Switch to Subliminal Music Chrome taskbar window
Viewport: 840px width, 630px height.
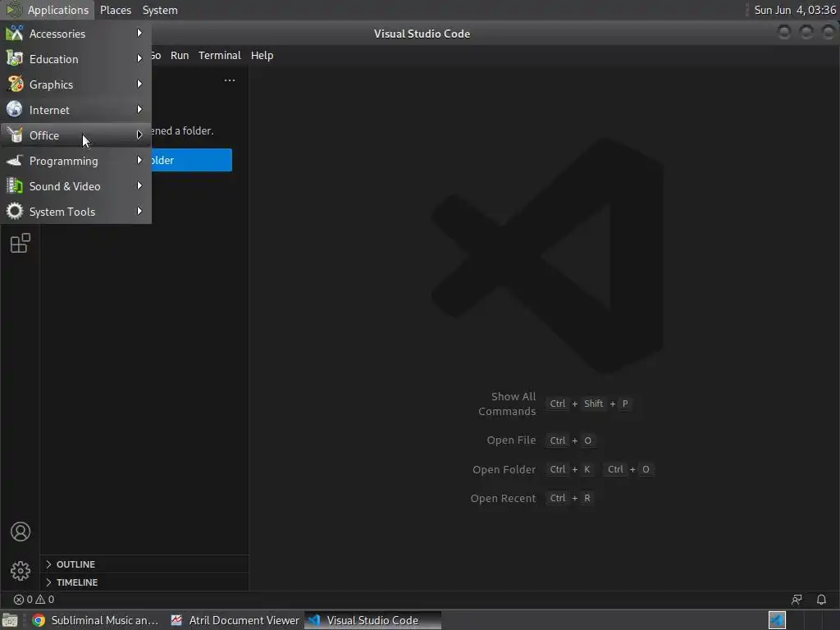(x=95, y=620)
